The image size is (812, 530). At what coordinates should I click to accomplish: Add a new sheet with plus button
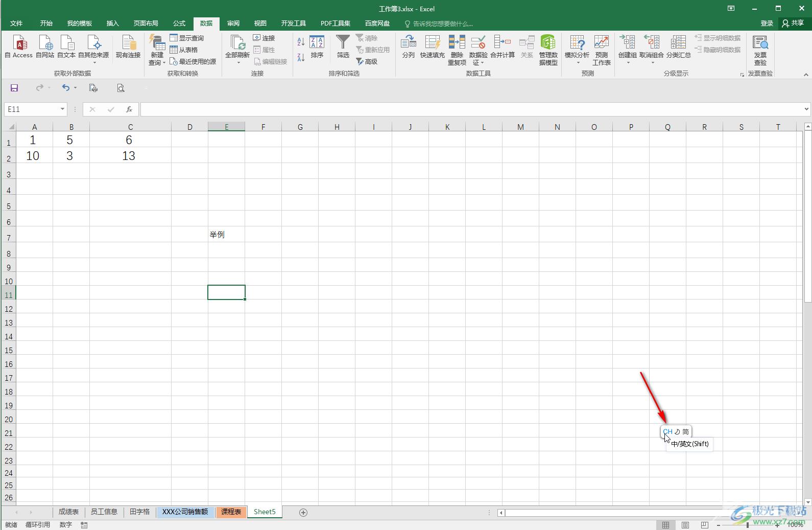303,512
